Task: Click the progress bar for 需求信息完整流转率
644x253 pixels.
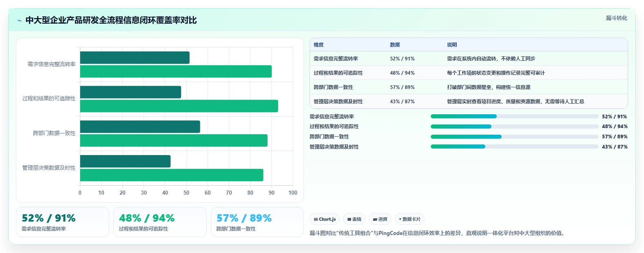Action: 515,116
